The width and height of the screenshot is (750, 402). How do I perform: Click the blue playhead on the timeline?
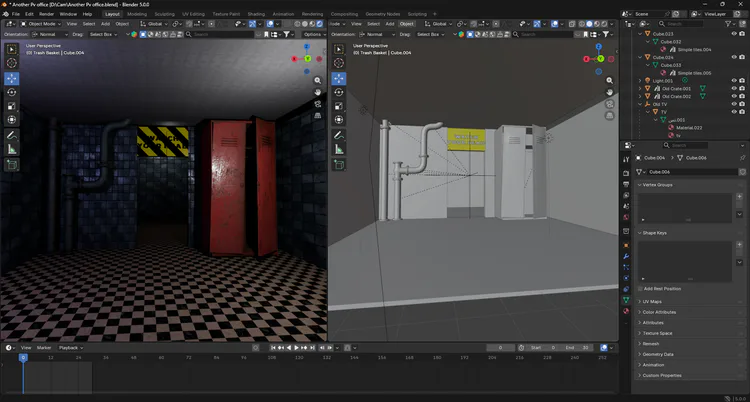[x=23, y=357]
